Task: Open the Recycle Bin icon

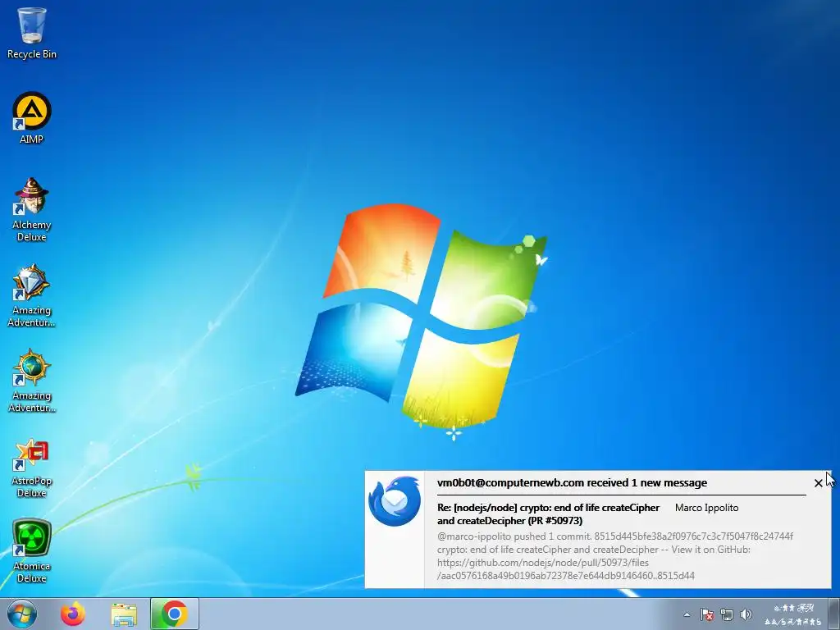Action: (32, 32)
